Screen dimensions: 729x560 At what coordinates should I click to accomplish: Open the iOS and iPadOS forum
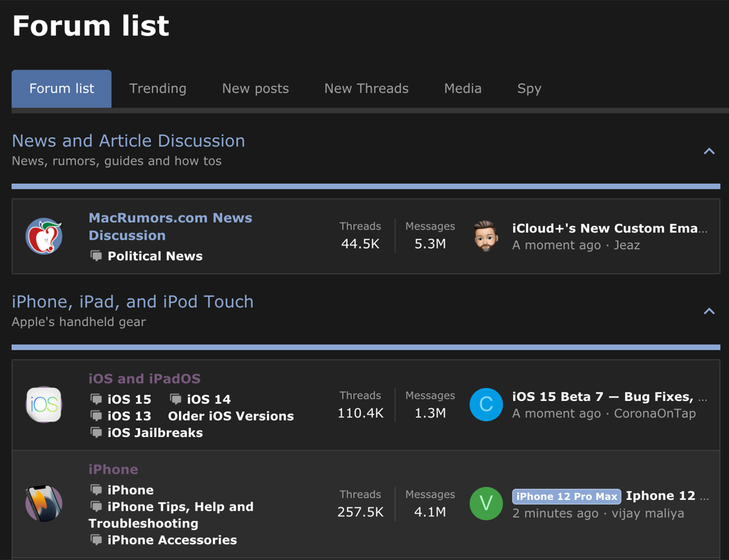144,379
